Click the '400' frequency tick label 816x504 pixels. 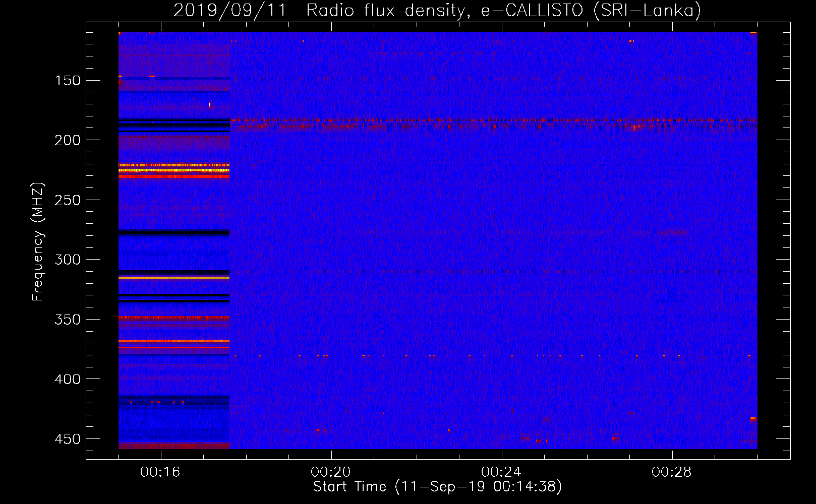(68, 379)
